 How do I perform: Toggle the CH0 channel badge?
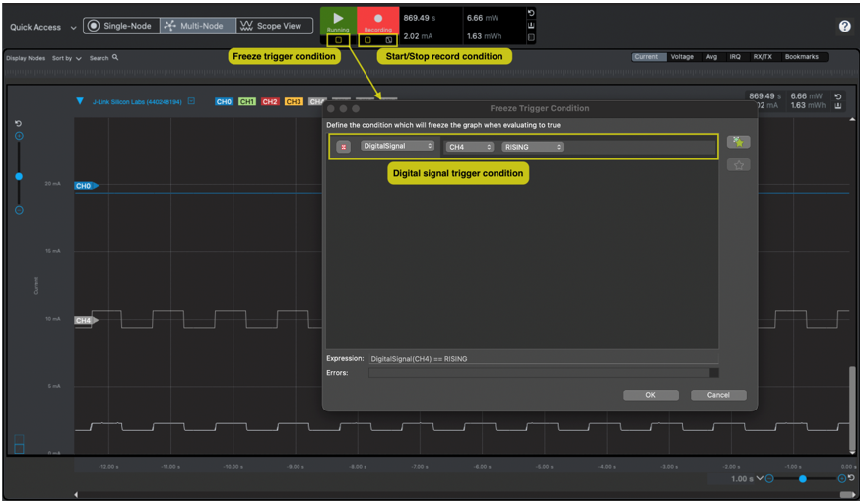224,101
